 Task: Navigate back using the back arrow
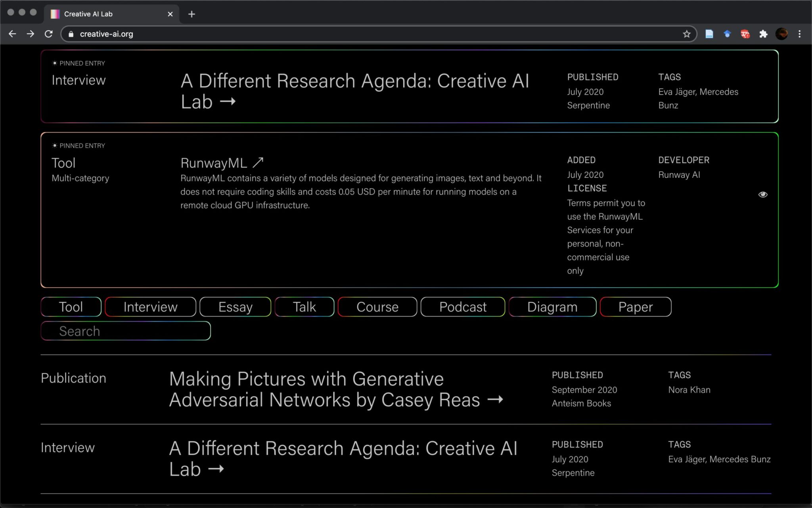tap(12, 34)
